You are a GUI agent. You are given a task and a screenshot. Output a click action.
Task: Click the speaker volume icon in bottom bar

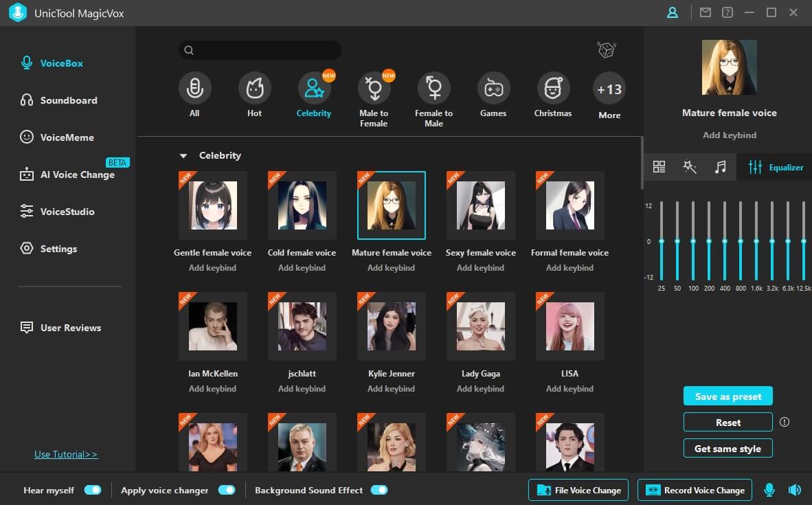(x=794, y=489)
